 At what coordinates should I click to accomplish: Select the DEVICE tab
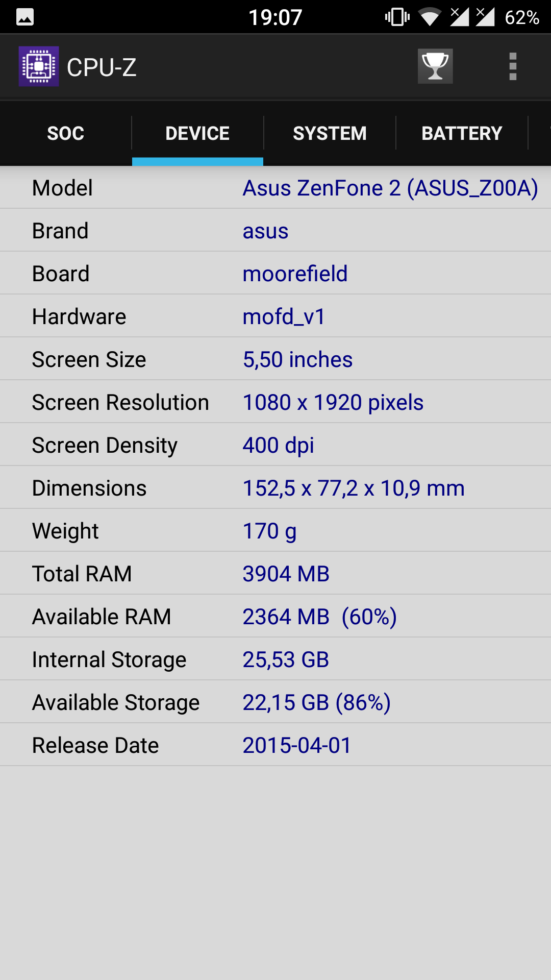[x=197, y=133]
